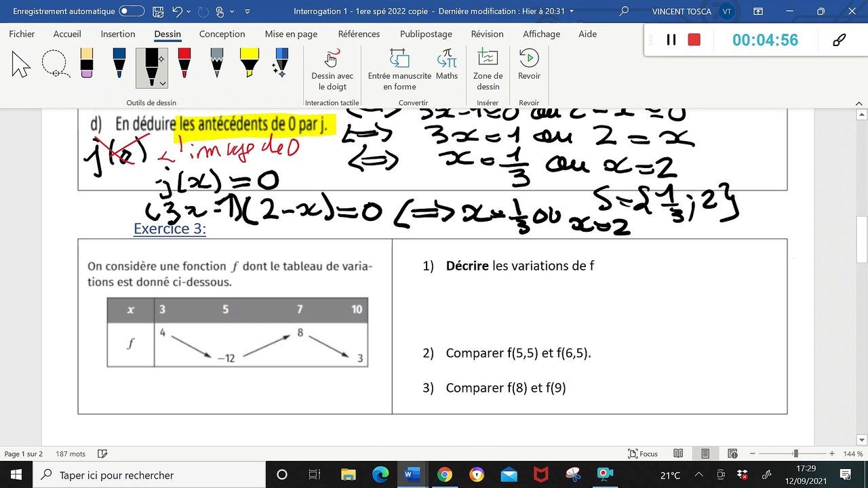Choose the red pen

184,63
